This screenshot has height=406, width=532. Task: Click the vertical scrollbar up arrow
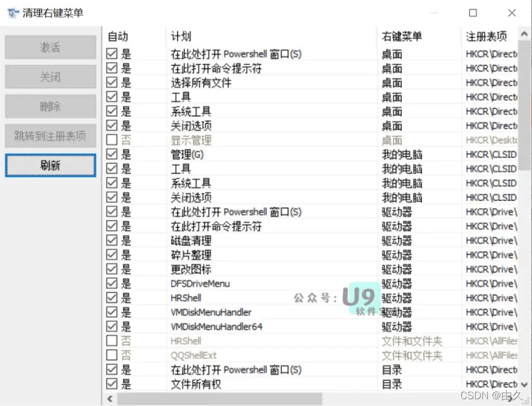pos(524,34)
